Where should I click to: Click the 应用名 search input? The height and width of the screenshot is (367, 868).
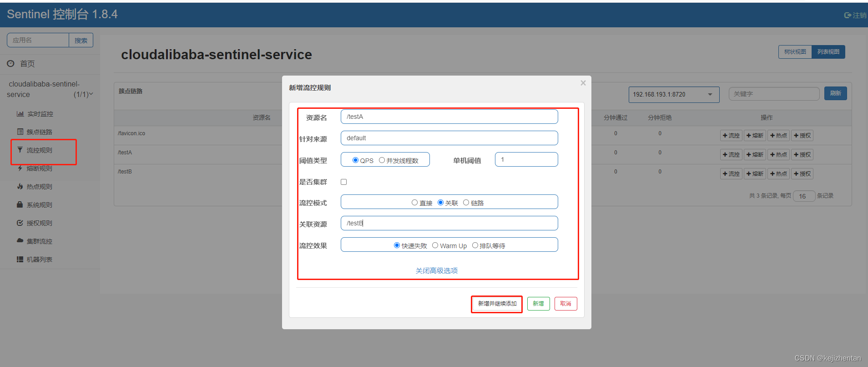point(38,40)
